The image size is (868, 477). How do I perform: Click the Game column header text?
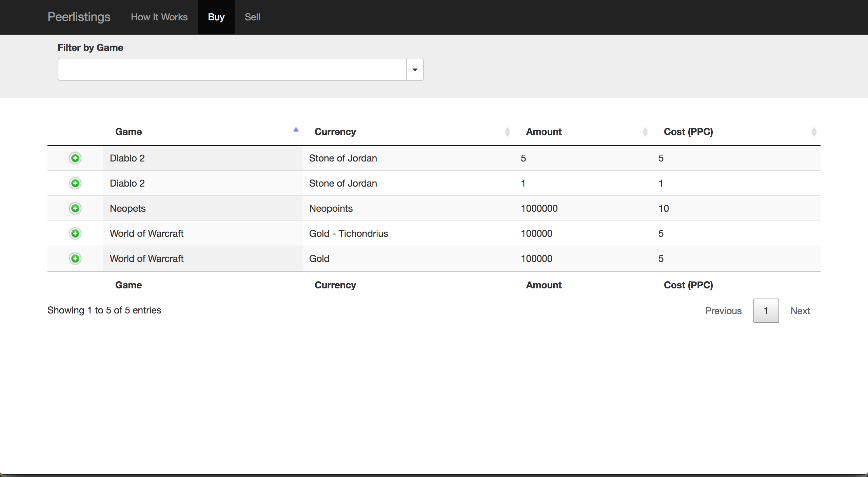[x=129, y=132]
